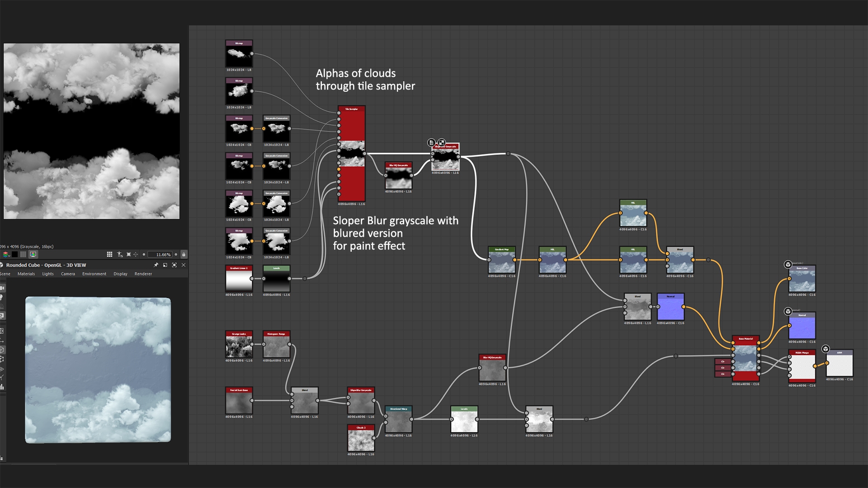Toggle the tiling grid view icon
Screen dimensions: 868x488
pyautogui.click(x=109, y=254)
